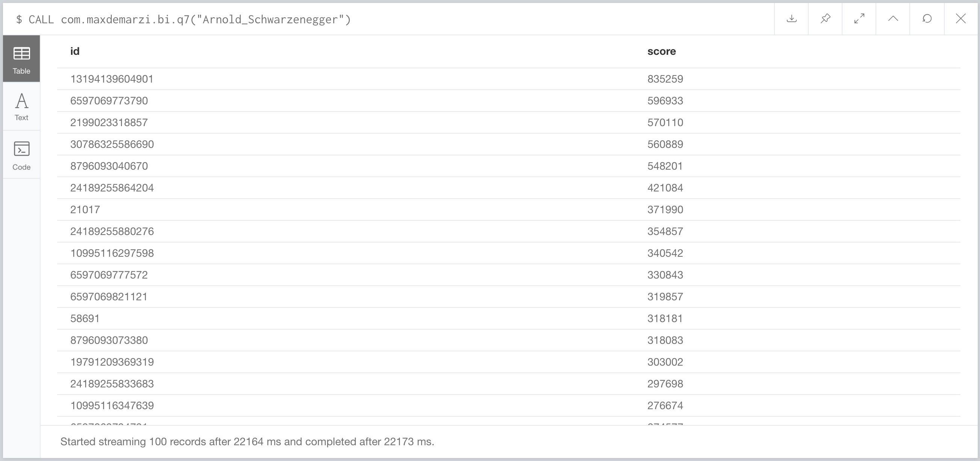Select score cell 835259
Image resolution: width=980 pixels, height=461 pixels.
click(665, 79)
